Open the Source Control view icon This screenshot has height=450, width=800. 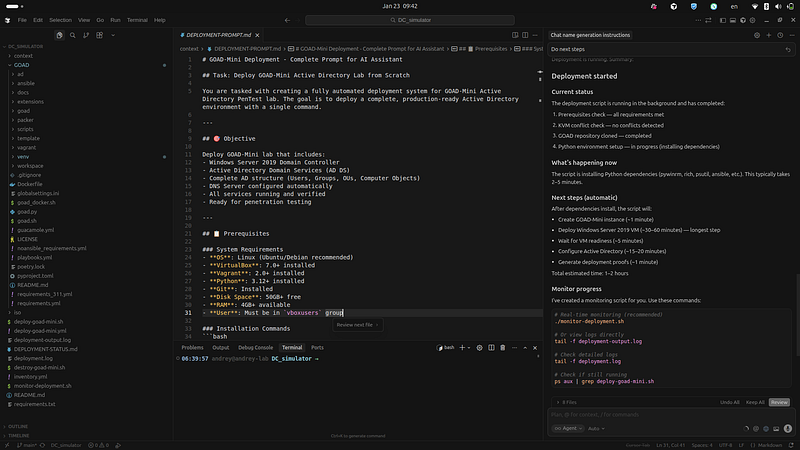[86, 35]
